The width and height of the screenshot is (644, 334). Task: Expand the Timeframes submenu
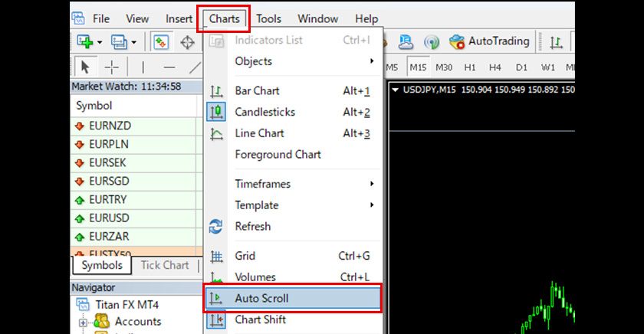(262, 184)
